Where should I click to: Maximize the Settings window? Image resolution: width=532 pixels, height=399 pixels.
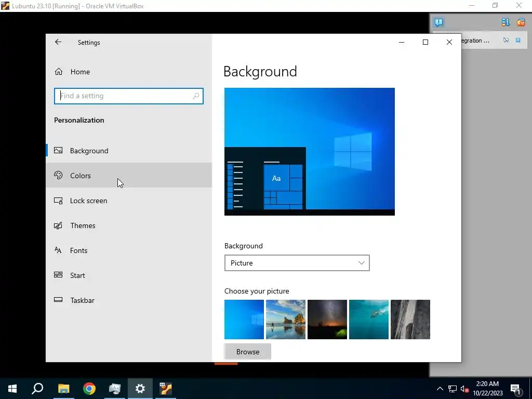point(425,42)
